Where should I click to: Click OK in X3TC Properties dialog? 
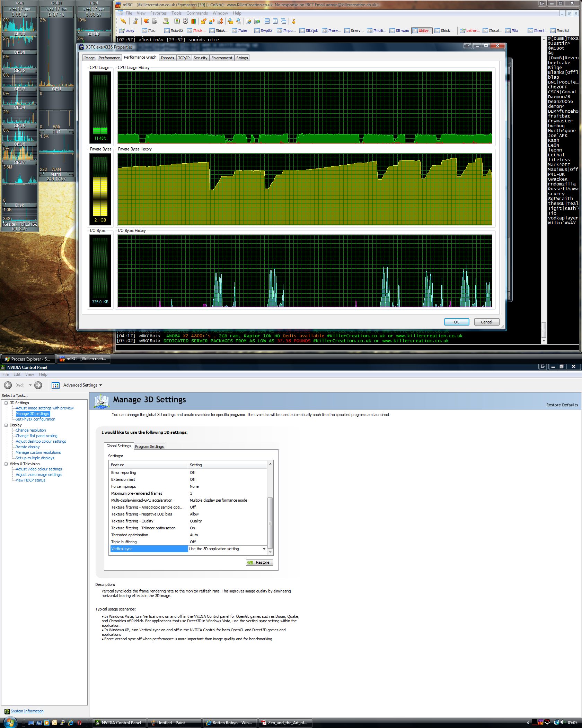tap(457, 322)
